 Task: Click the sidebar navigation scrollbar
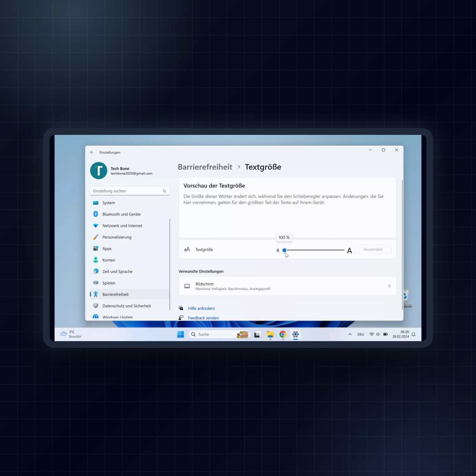170,264
